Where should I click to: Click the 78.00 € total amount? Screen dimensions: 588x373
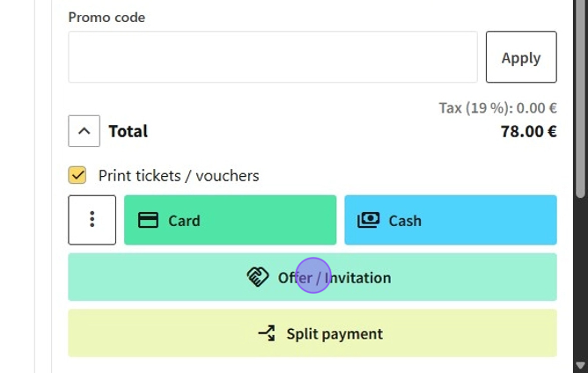click(x=528, y=132)
